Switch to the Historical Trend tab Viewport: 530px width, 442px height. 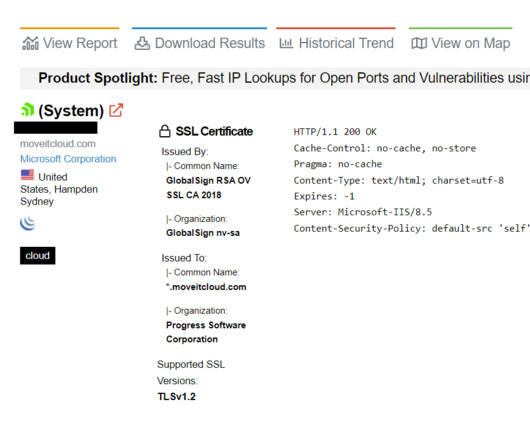point(336,43)
